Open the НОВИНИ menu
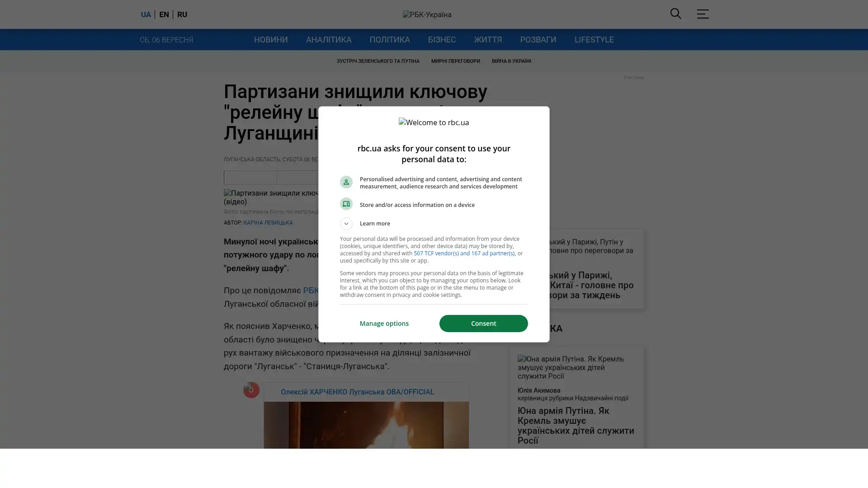The width and height of the screenshot is (868, 488). (271, 40)
